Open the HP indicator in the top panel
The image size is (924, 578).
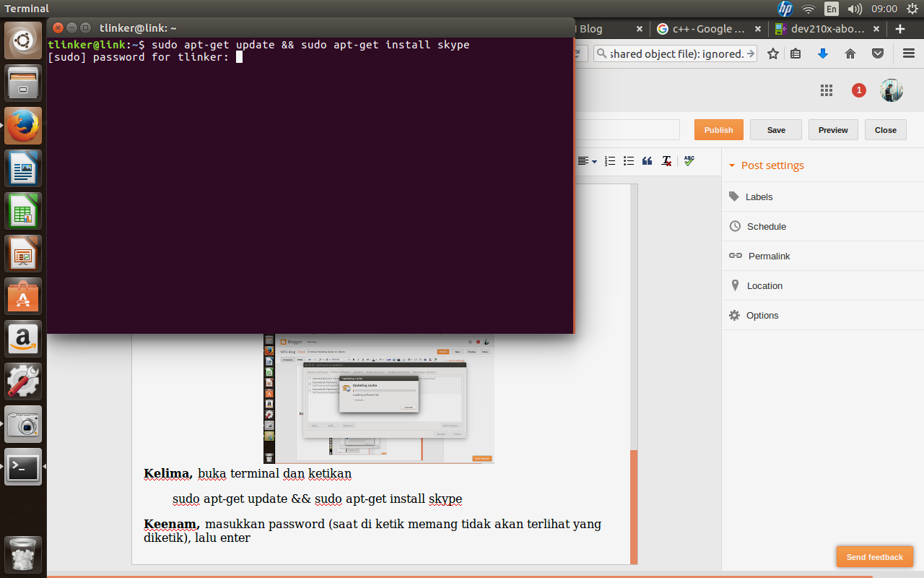pos(785,9)
